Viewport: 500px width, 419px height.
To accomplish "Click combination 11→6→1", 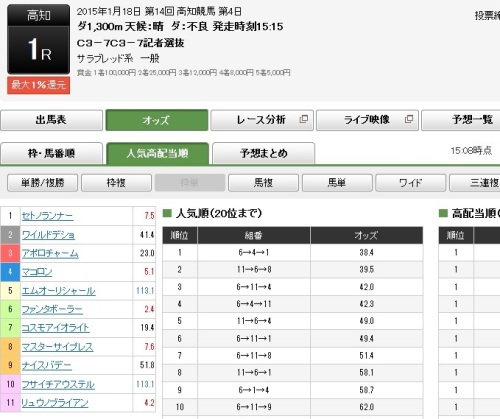I will tap(254, 373).
